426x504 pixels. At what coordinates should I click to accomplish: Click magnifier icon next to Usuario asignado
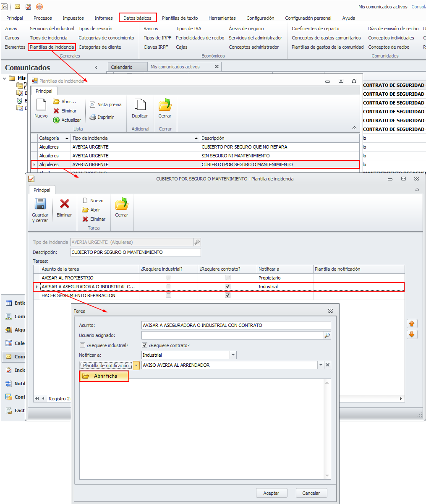(x=327, y=335)
